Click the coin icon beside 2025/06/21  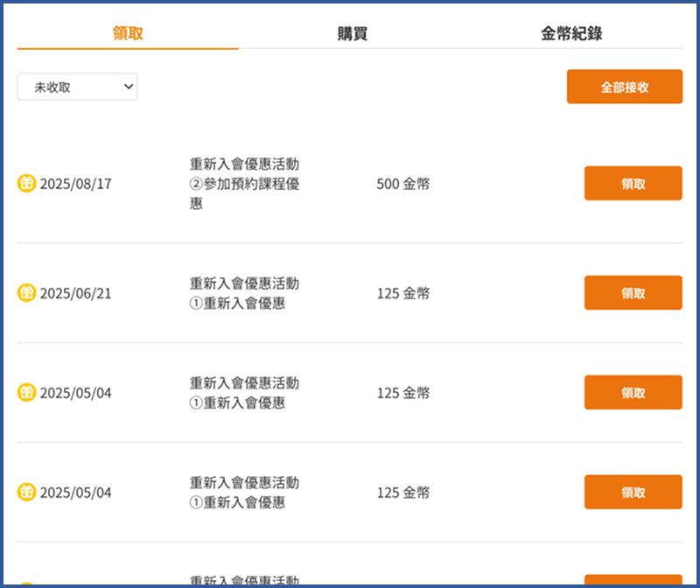(26, 293)
